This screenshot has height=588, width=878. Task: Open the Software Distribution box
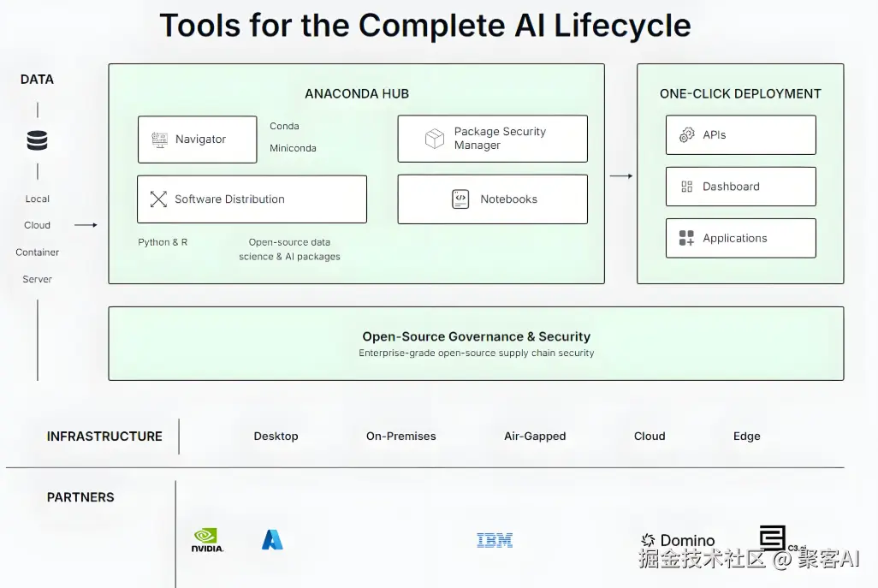[x=252, y=199]
